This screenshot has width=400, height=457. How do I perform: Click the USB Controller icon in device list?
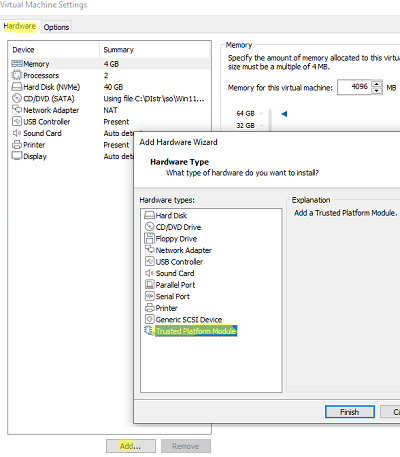click(x=17, y=121)
